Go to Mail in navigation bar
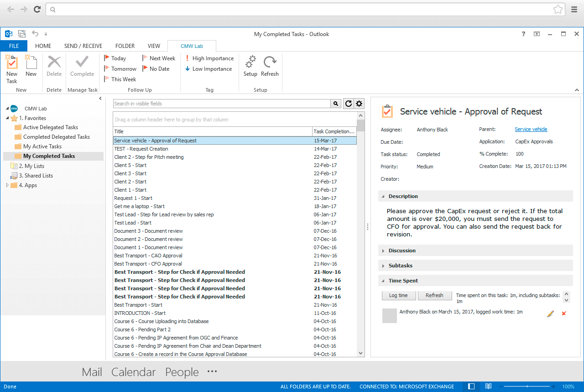This screenshot has width=584, height=392. 92,372
